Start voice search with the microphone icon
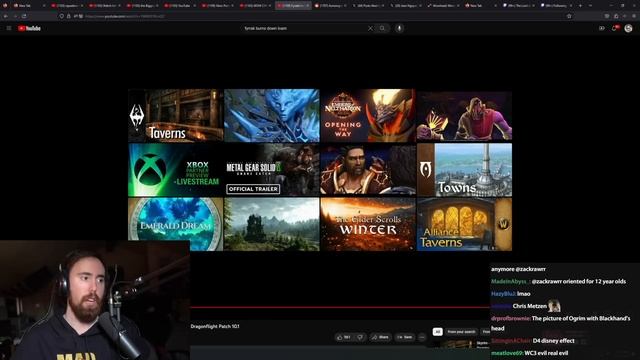This screenshot has height=360, width=640. (x=399, y=28)
